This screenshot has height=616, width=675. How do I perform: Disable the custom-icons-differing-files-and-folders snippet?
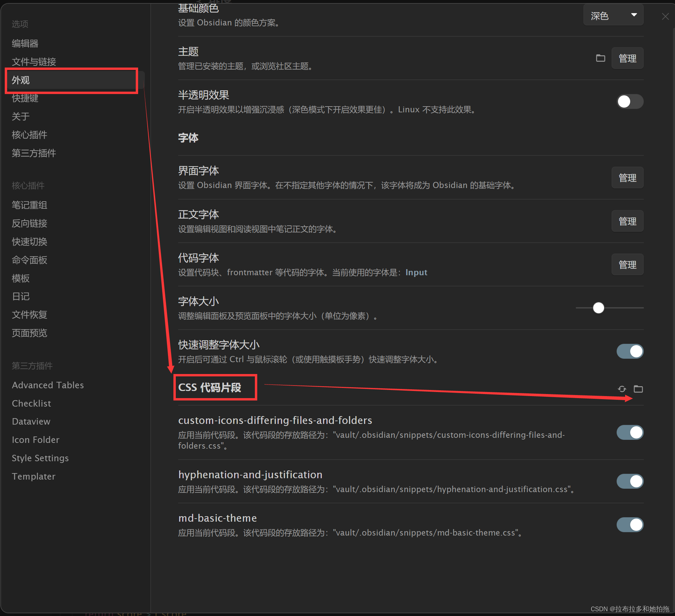[x=630, y=432]
